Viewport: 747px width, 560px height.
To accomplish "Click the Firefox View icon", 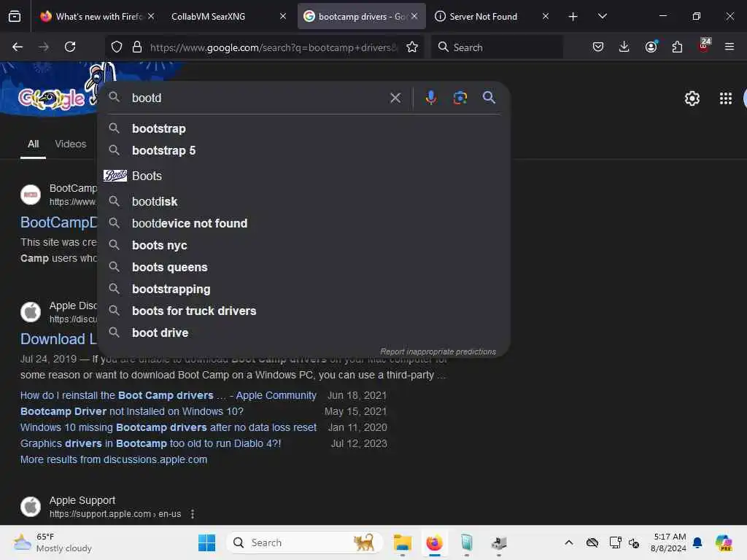I will pyautogui.click(x=15, y=17).
